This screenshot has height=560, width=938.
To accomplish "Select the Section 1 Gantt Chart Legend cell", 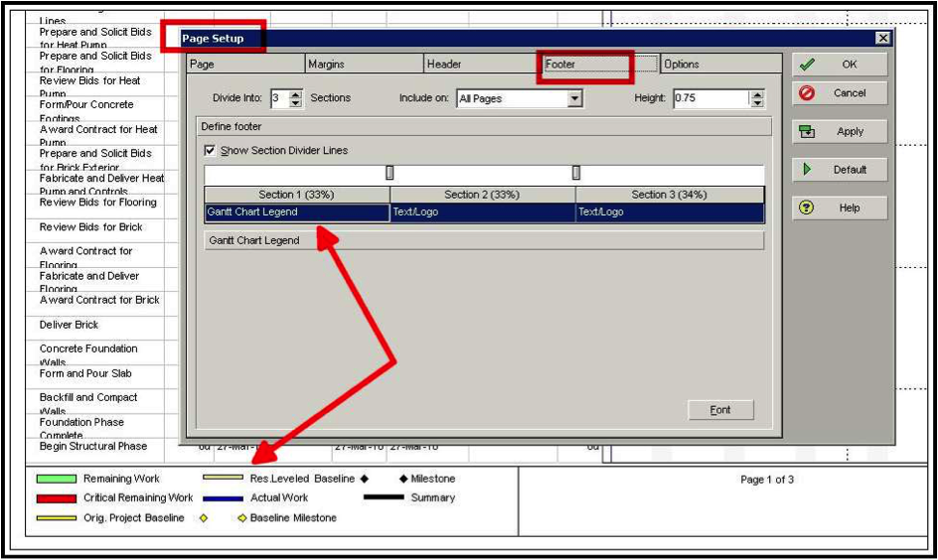I will pyautogui.click(x=297, y=212).
